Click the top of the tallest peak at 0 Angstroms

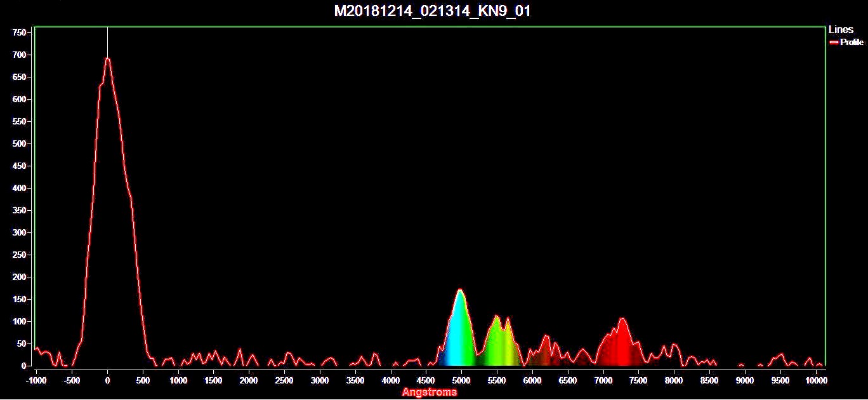click(x=107, y=58)
